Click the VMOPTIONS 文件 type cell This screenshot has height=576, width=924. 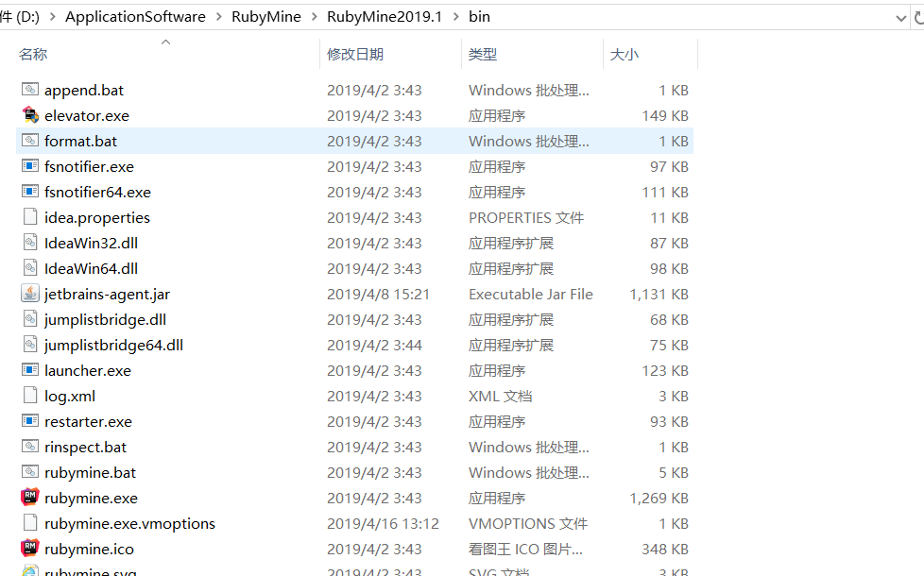528,523
